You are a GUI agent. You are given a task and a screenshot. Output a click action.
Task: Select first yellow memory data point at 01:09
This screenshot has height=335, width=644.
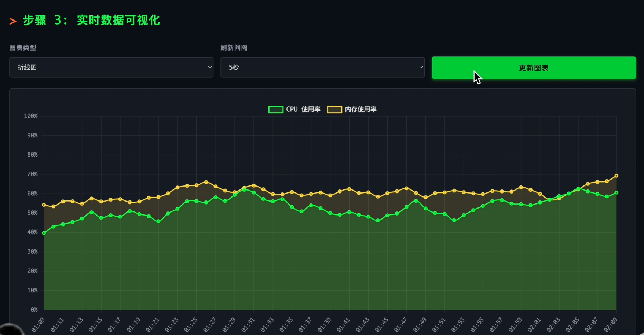(44, 205)
